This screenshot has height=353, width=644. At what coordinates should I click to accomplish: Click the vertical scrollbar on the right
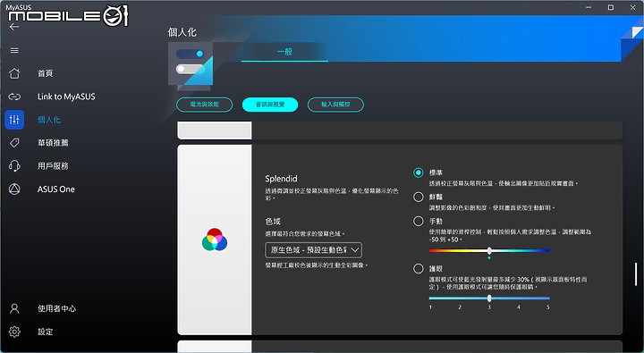(x=636, y=274)
